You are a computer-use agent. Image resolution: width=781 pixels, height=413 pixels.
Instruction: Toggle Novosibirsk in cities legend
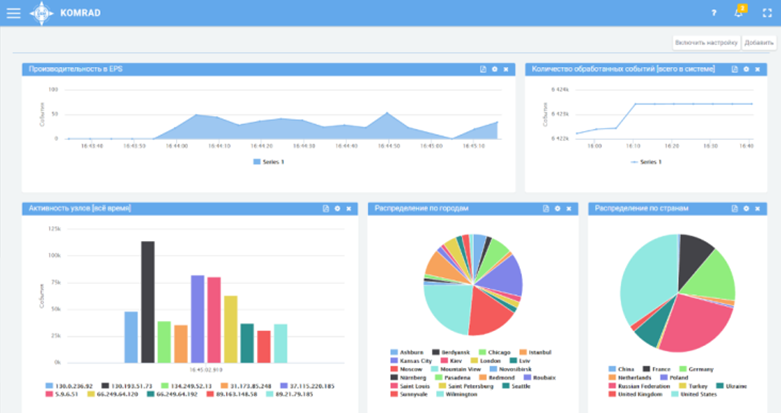point(511,369)
